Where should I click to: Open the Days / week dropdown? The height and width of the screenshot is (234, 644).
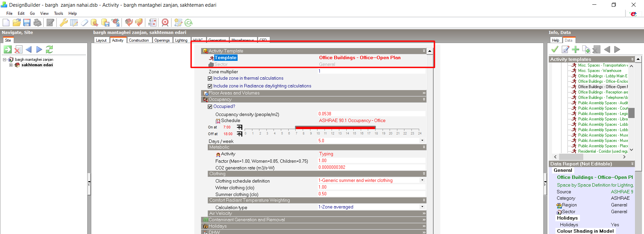coord(422,141)
